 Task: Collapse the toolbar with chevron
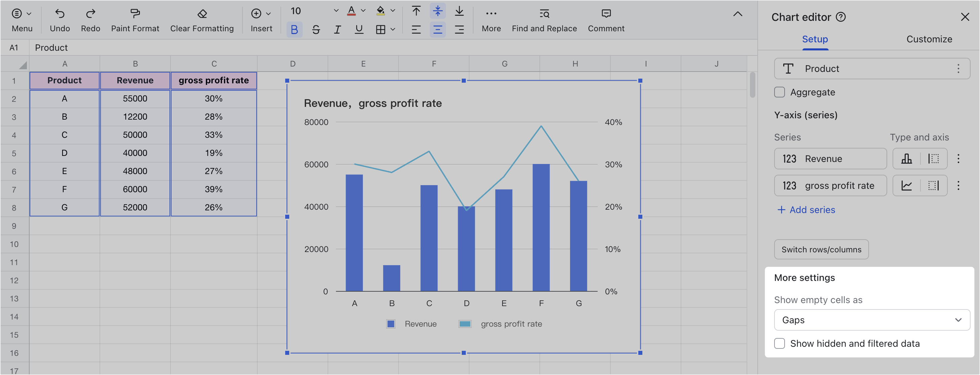737,14
